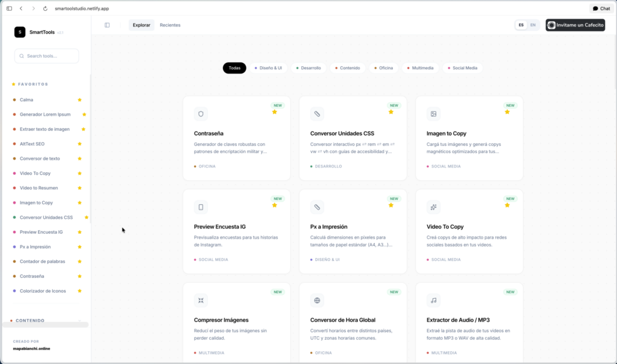617x364 pixels.
Task: Toggle favorite star on Imagen to Copy card
Action: [507, 112]
